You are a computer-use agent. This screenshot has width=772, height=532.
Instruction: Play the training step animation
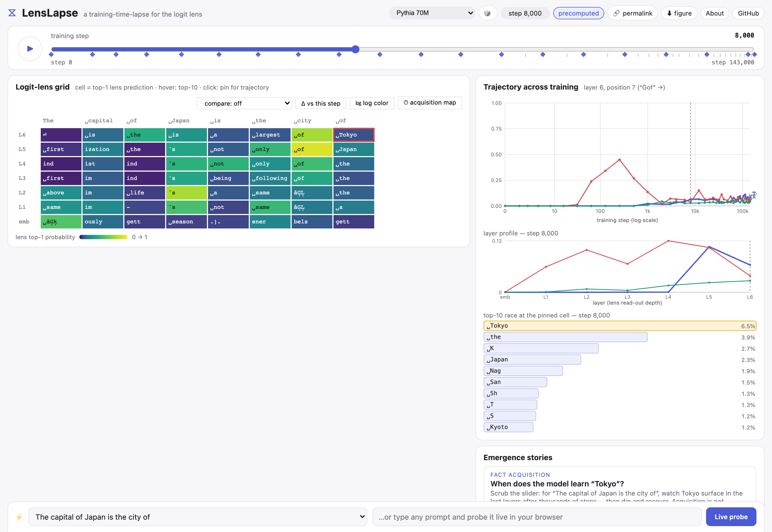[x=30, y=49]
